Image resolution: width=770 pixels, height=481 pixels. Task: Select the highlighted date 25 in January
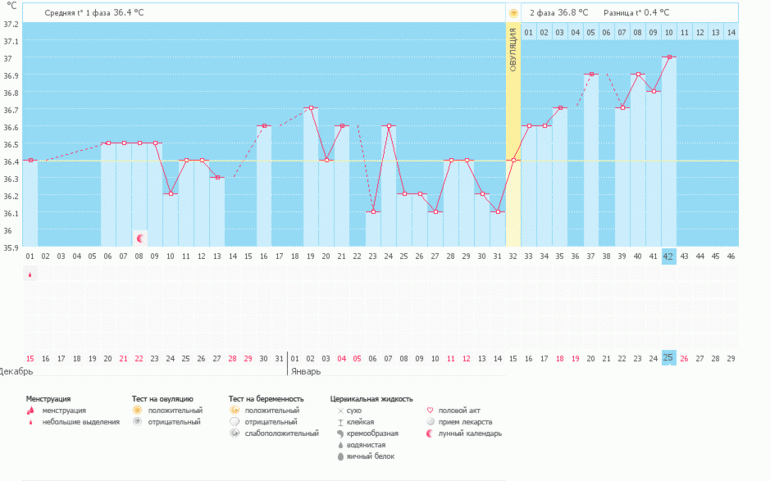click(668, 358)
